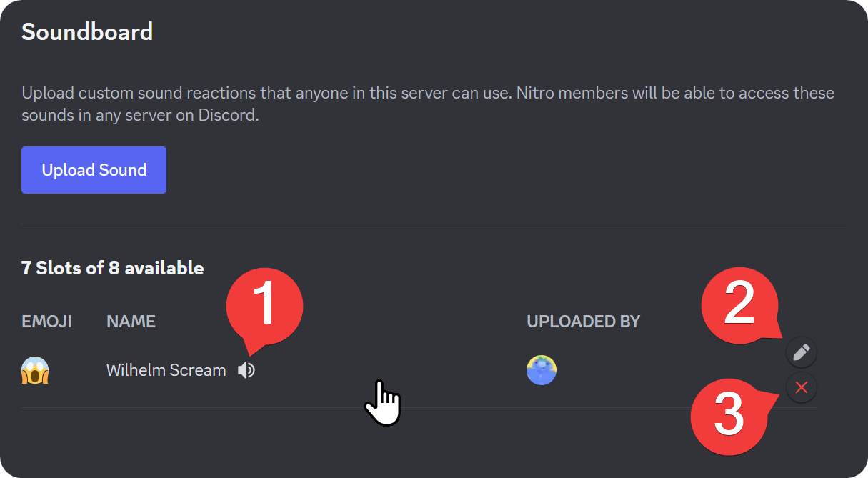
Task: Click the 7 Slots of 8 available text
Action: (112, 268)
